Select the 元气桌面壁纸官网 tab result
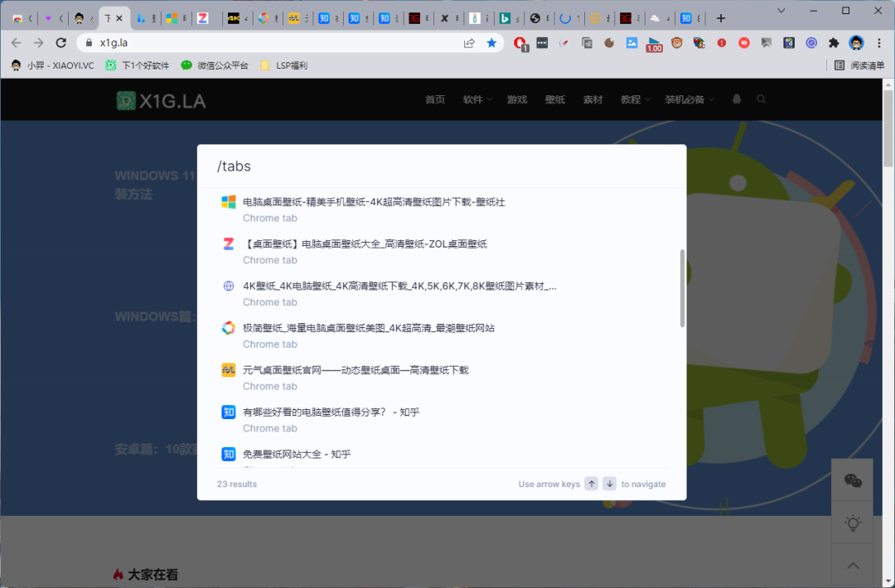Viewport: 895px width, 588px height. 356,370
